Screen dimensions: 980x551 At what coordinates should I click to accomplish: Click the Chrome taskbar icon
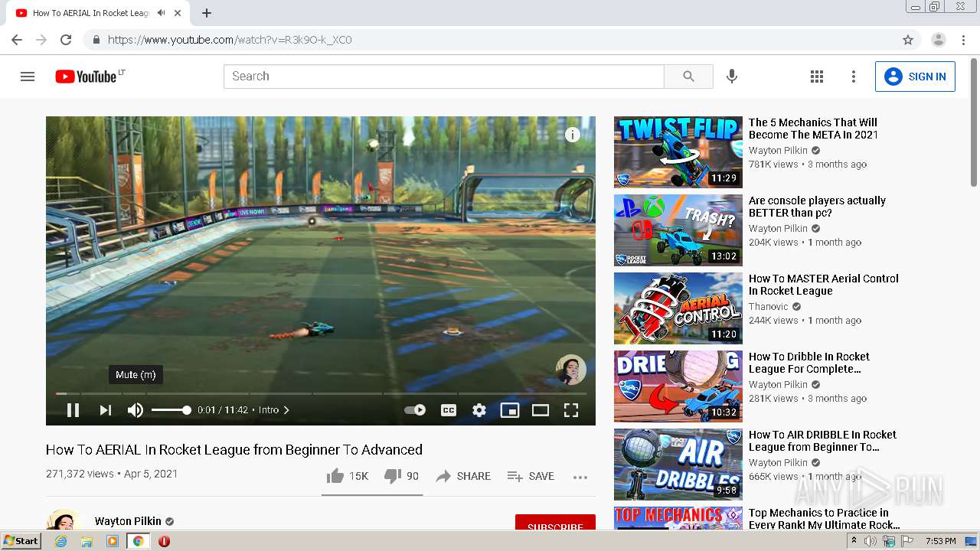pos(138,541)
